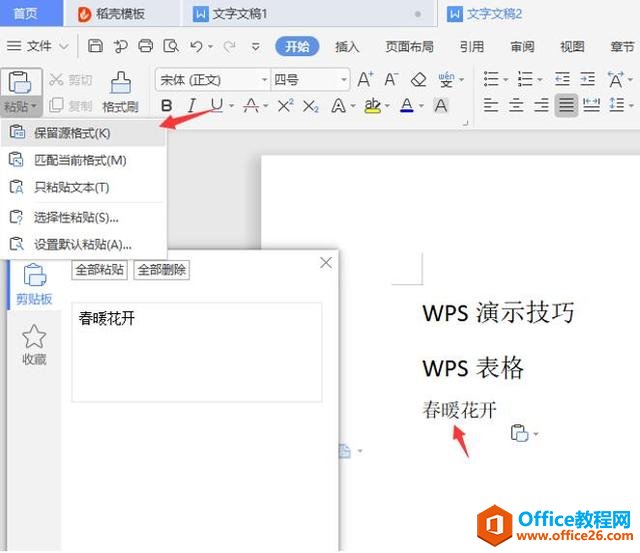Expand highlight color dropdown arrow

pyautogui.click(x=387, y=106)
